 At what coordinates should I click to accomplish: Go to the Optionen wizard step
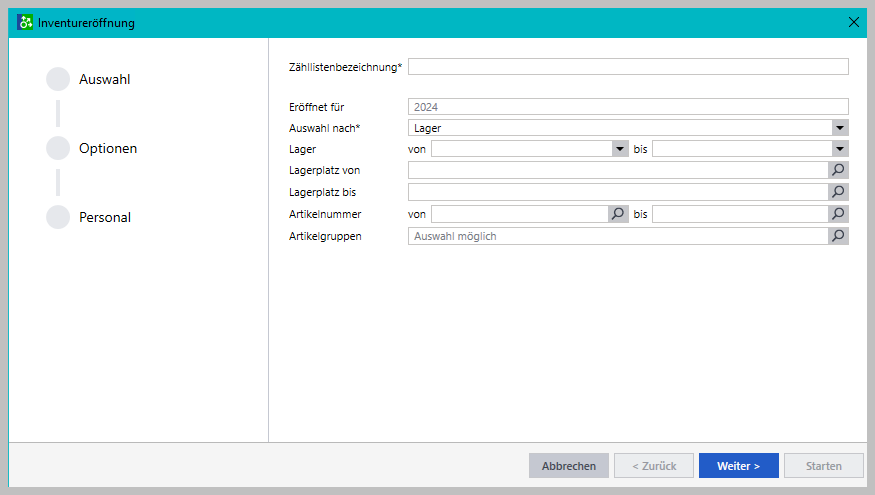click(92, 148)
